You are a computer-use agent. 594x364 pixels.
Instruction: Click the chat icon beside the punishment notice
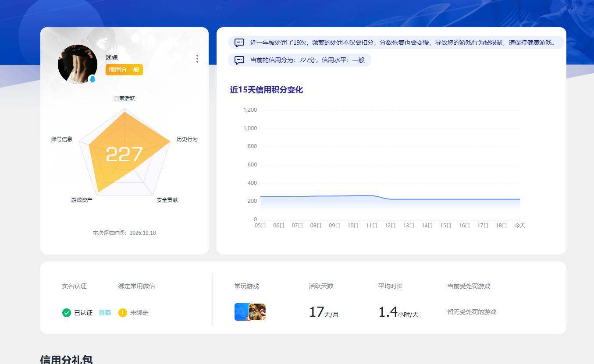tap(239, 42)
